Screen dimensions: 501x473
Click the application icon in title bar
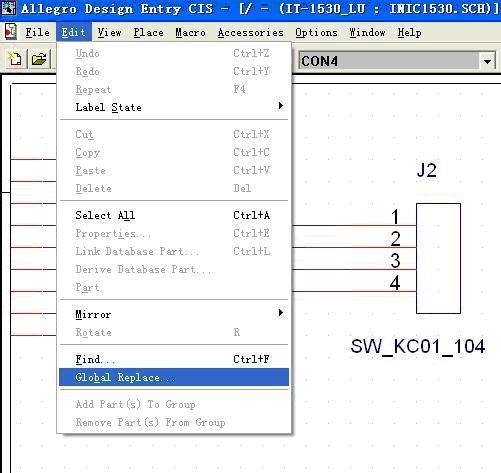9,8
